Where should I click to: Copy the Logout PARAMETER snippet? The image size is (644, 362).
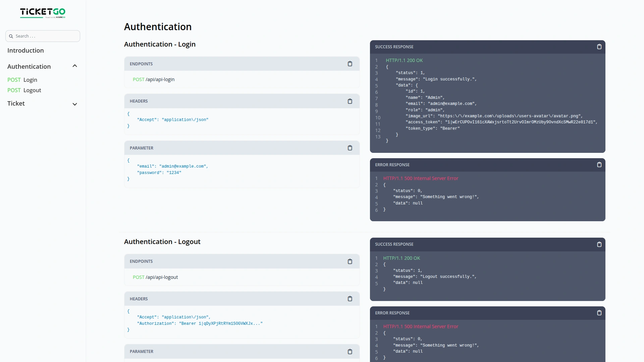pyautogui.click(x=350, y=352)
